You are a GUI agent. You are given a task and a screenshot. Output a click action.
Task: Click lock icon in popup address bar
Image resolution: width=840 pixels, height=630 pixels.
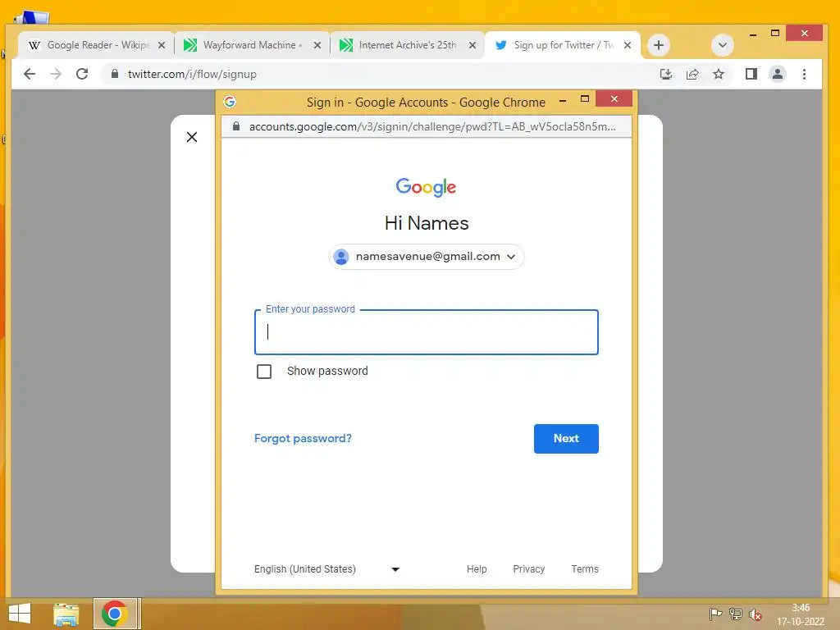[x=235, y=126]
